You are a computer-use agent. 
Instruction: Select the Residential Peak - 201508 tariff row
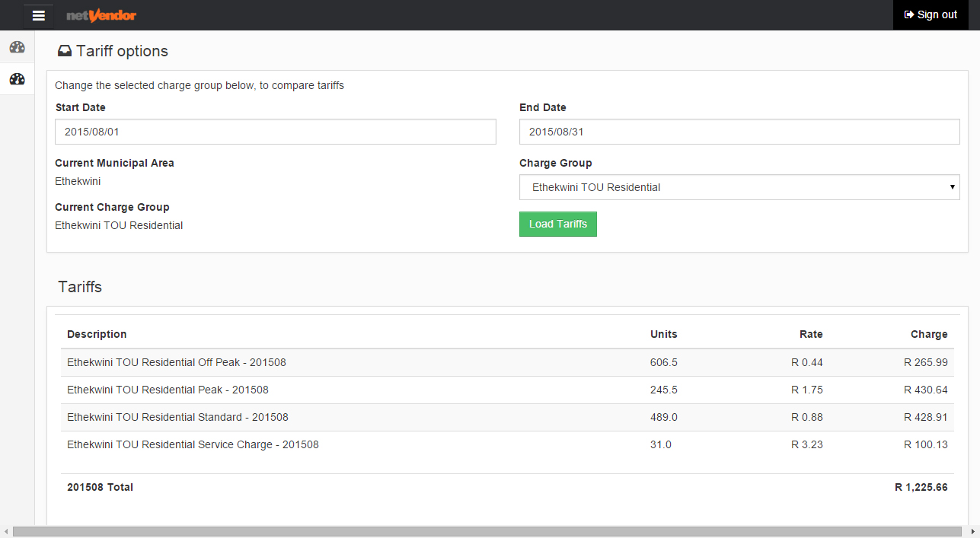click(507, 390)
